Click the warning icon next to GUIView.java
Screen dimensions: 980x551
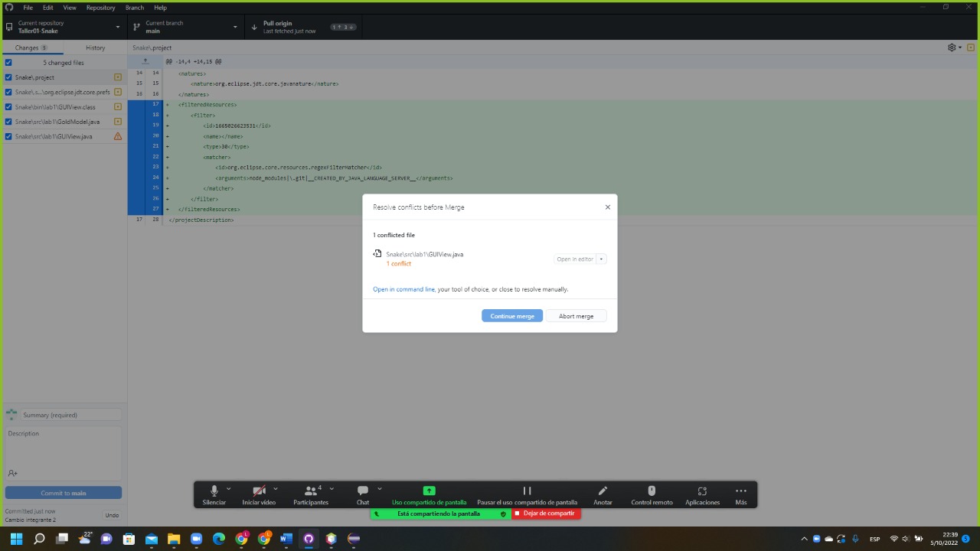pos(117,136)
